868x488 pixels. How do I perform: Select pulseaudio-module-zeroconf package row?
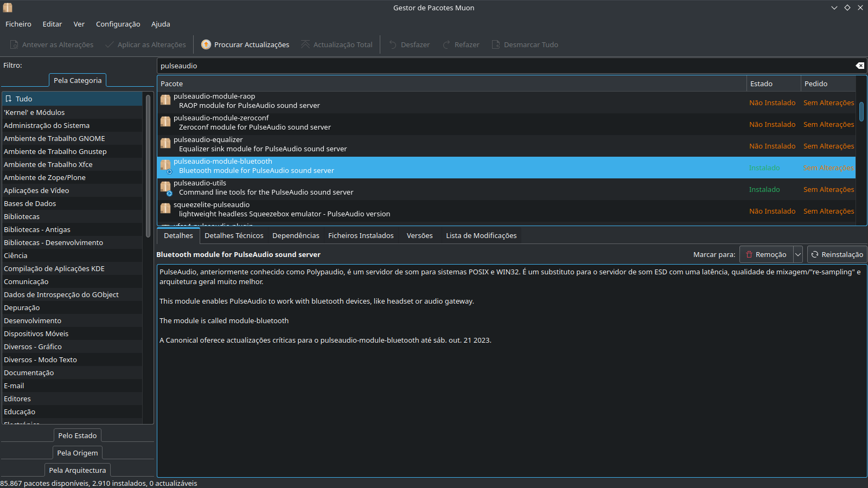click(506, 124)
